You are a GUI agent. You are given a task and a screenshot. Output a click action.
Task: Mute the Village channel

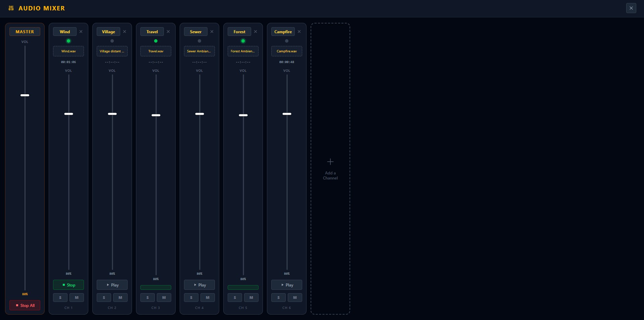click(120, 298)
